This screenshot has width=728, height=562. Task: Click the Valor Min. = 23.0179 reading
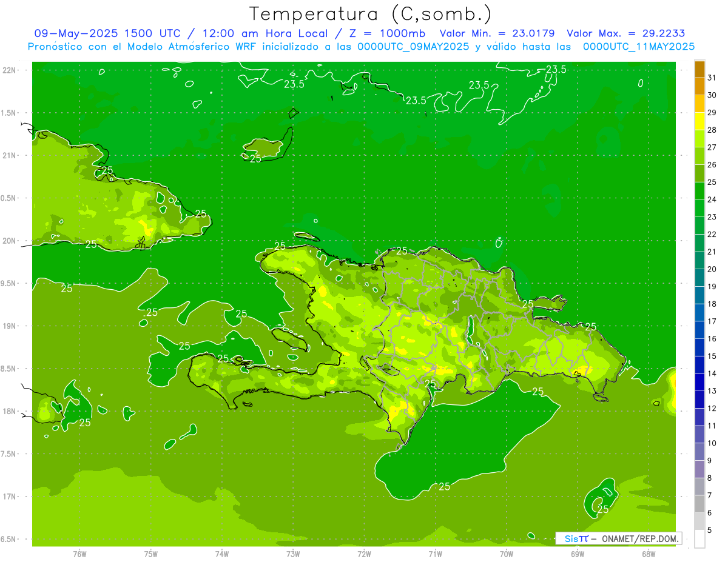(x=497, y=33)
